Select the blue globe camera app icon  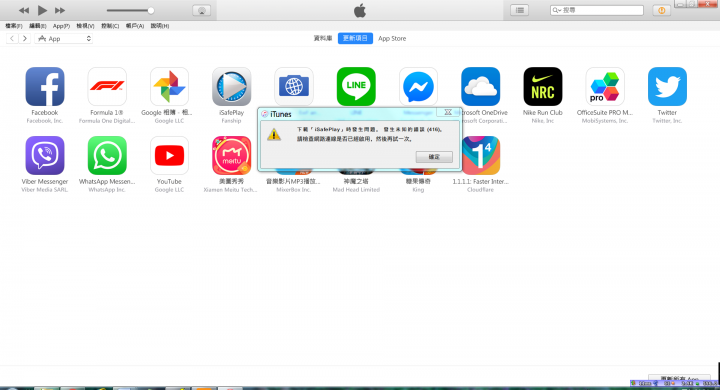(294, 86)
